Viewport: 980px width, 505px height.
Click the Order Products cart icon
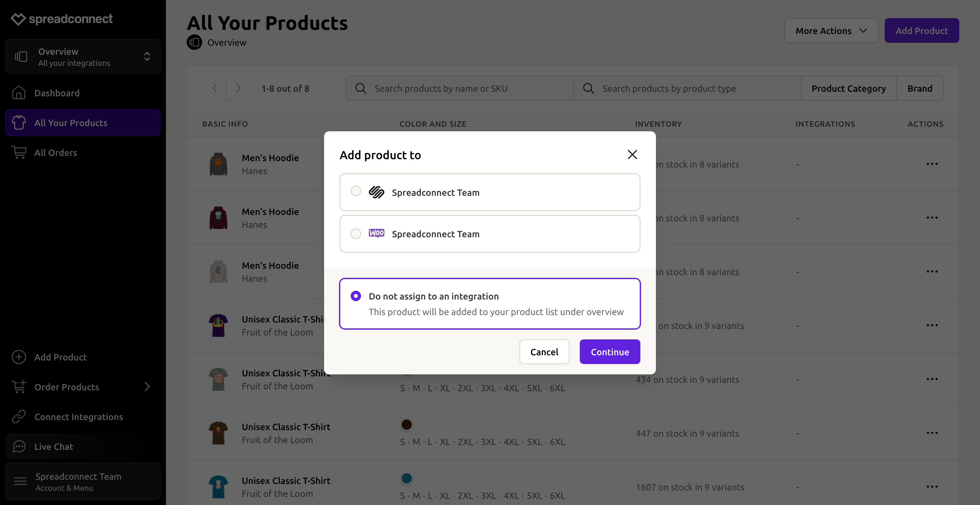19,387
